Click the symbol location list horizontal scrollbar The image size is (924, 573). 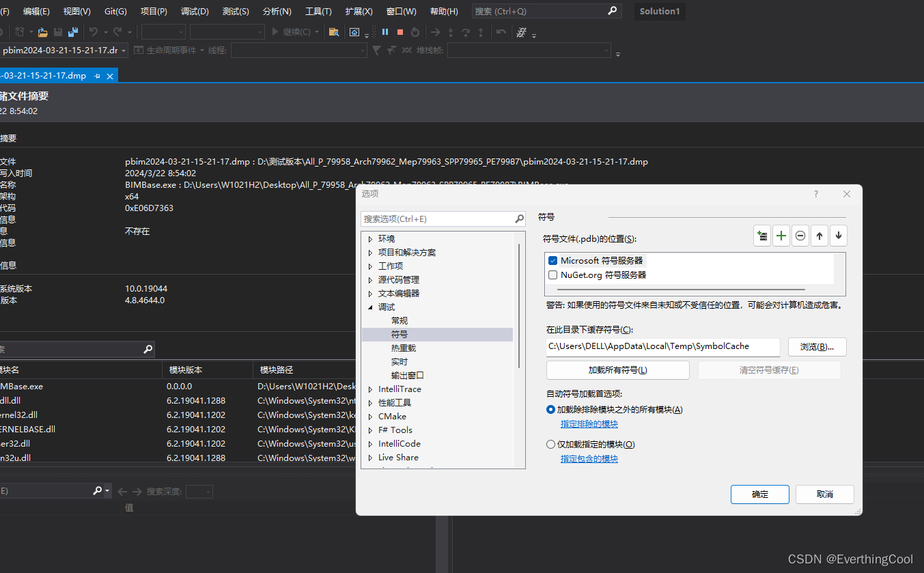[682, 290]
